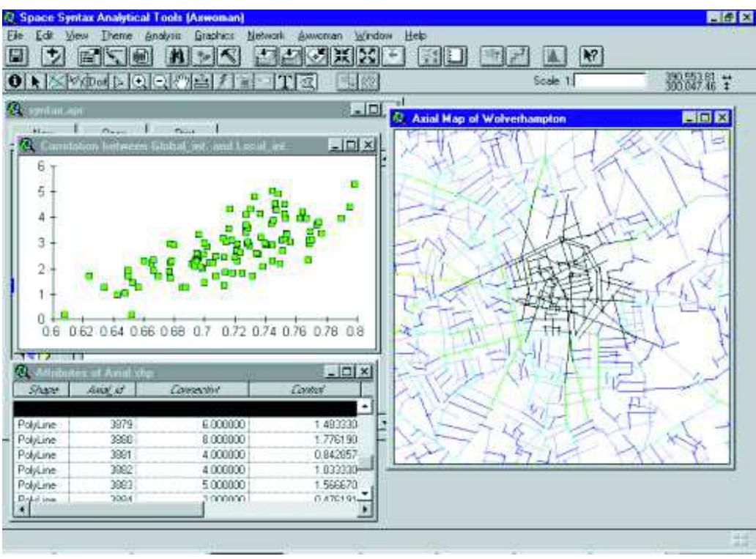Screen dimensions: 756x559
Task: Click the Edit Legend toolbar icon
Action: coord(115,57)
